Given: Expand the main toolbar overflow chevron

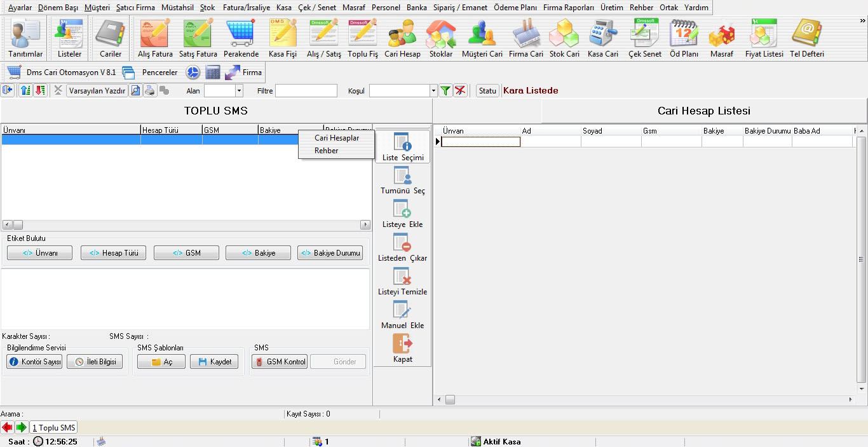Looking at the screenshot, I should point(862,21).
